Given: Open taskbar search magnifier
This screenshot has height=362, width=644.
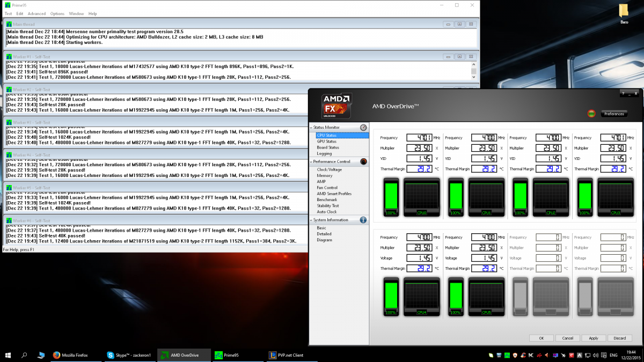Looking at the screenshot, I should point(24,355).
